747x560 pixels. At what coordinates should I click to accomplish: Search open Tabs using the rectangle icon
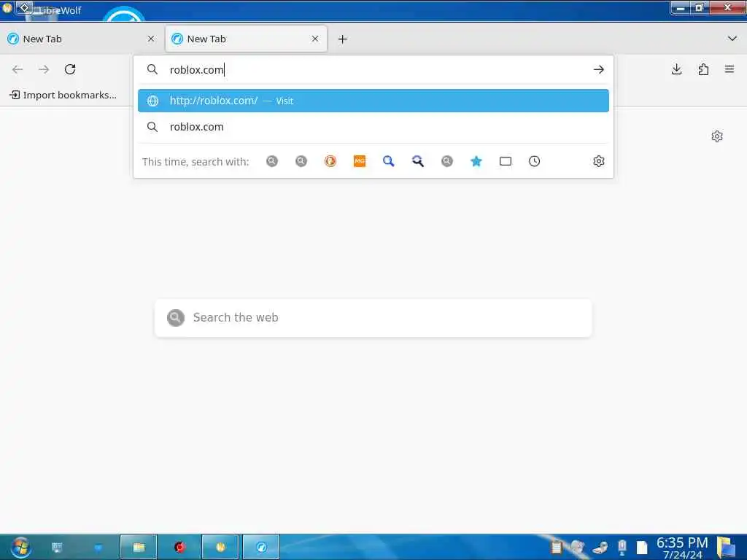pos(506,161)
